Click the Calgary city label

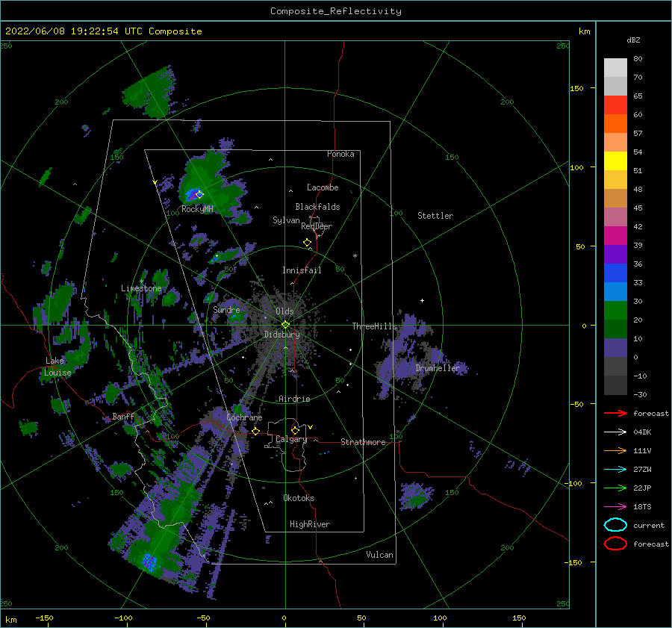point(291,439)
